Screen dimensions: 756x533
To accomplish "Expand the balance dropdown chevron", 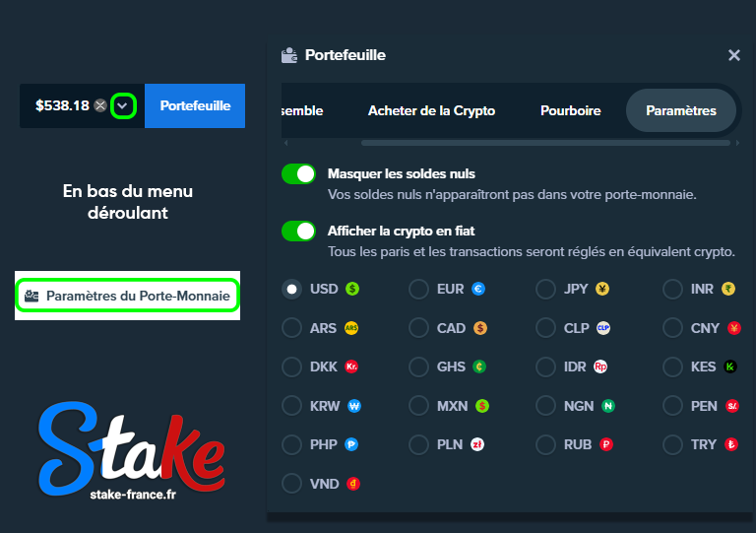I will [123, 105].
